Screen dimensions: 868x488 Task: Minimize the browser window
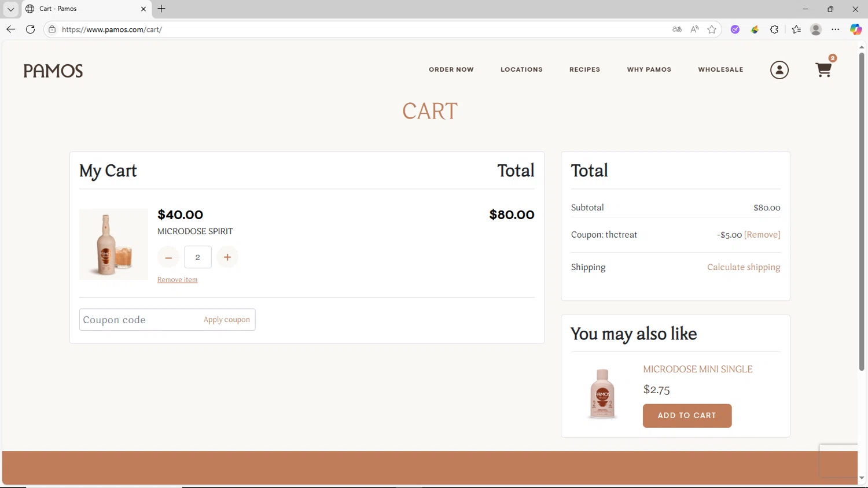pyautogui.click(x=806, y=9)
